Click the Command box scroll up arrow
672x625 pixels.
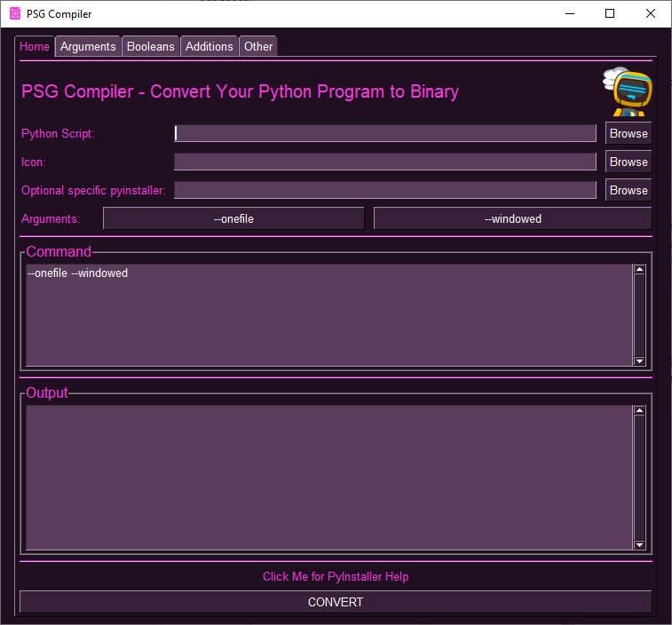pos(639,269)
